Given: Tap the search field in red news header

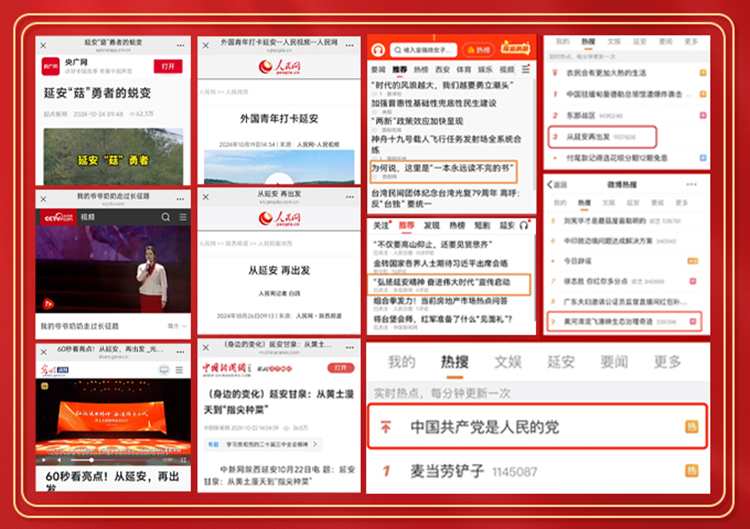Looking at the screenshot, I should (x=424, y=50).
